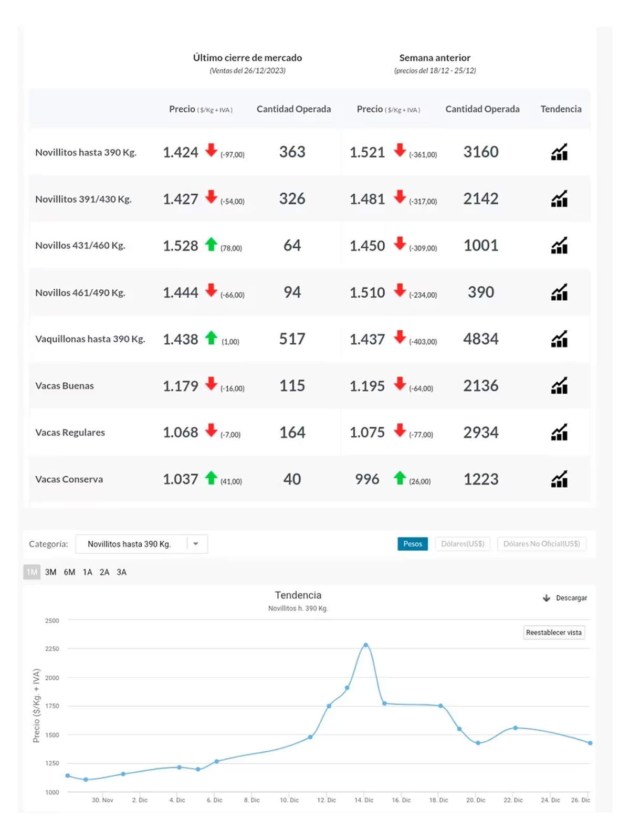Select the 6M chart period
This screenshot has width=630, height=840.
(69, 572)
